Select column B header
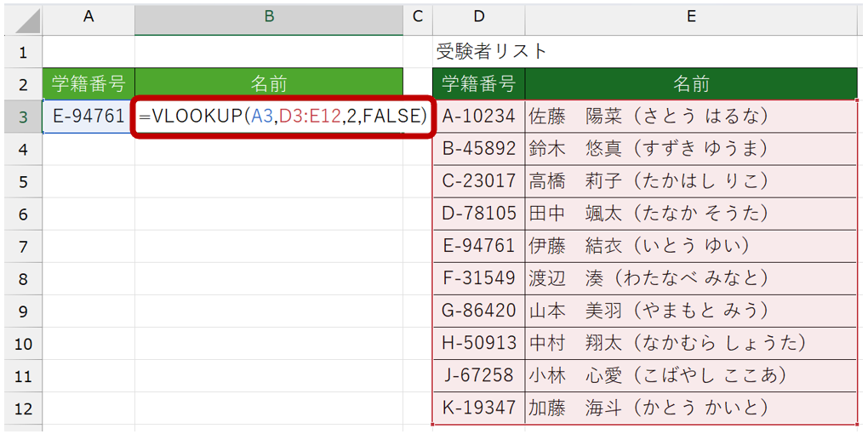The image size is (868, 434). coord(268,17)
